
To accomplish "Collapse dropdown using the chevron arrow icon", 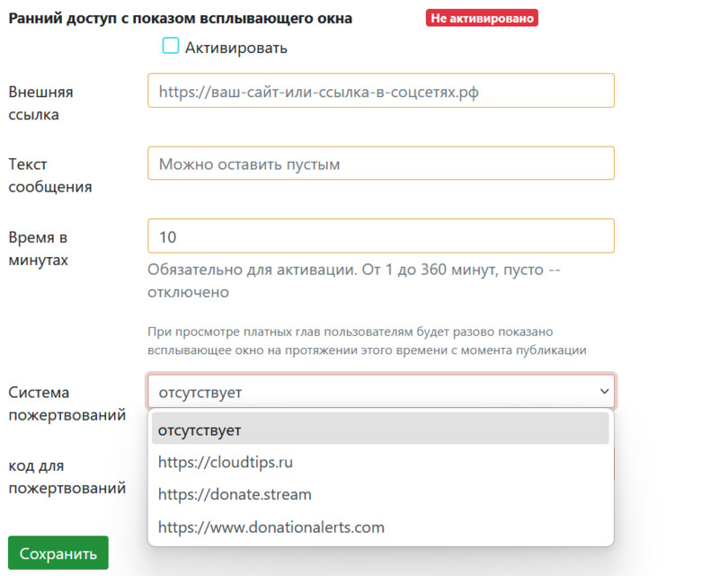I will (604, 392).
